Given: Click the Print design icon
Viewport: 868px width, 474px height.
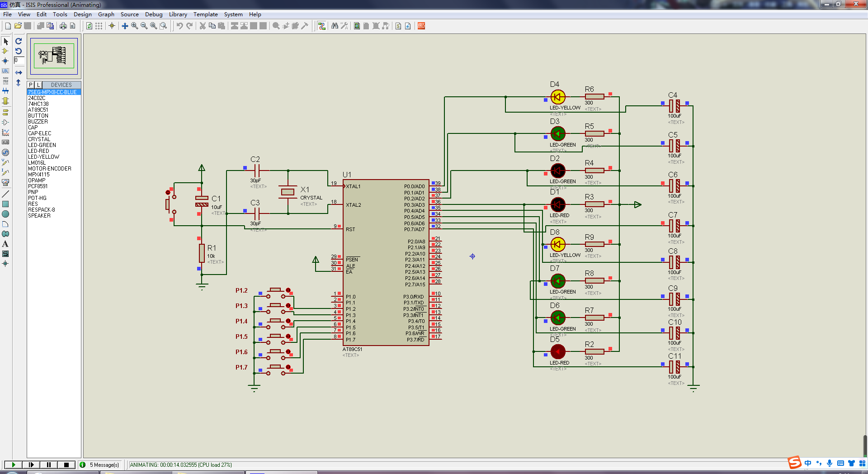Looking at the screenshot, I should pyautogui.click(x=63, y=26).
